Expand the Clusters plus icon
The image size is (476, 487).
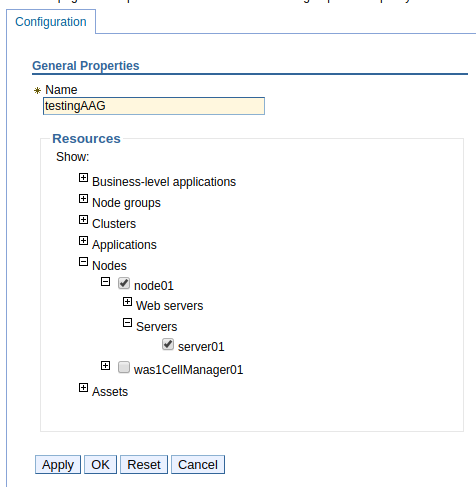83,220
